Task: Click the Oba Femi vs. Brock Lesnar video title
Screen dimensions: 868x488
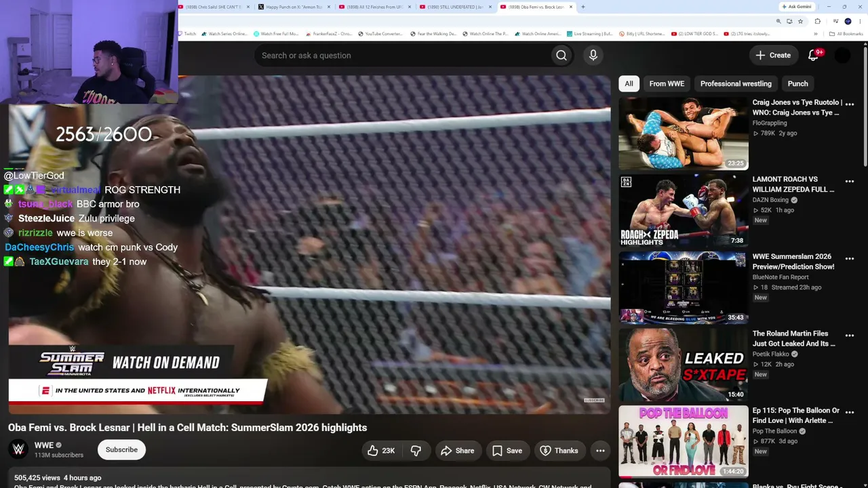Action: pos(188,428)
